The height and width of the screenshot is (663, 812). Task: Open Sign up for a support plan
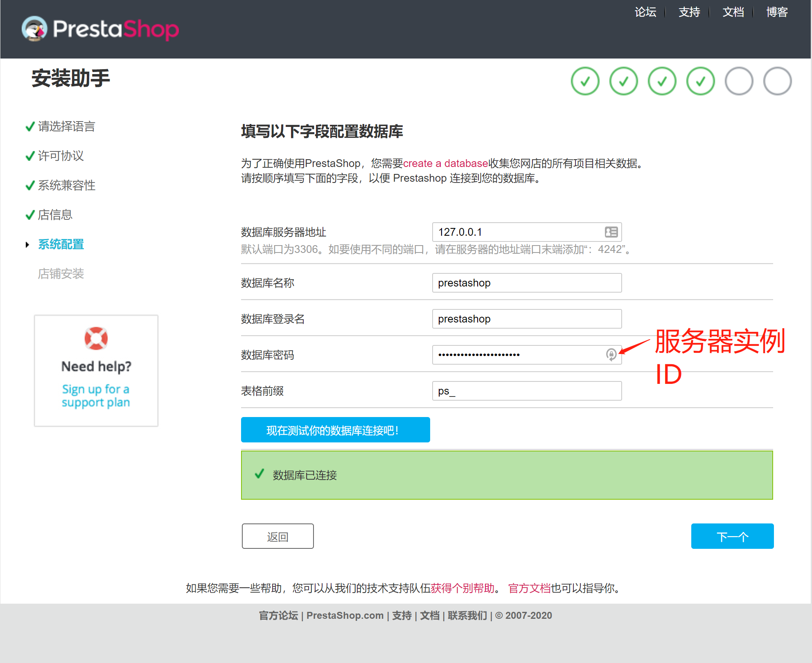(96, 395)
